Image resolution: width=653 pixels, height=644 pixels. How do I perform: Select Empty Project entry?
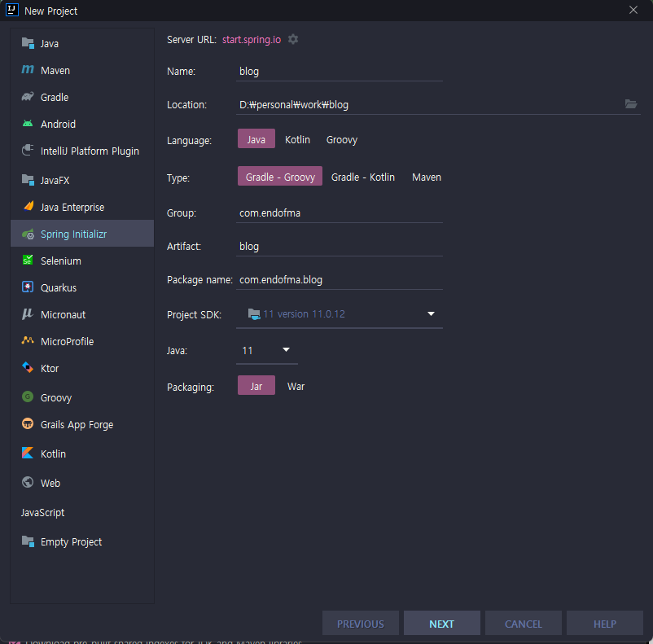(x=82, y=542)
